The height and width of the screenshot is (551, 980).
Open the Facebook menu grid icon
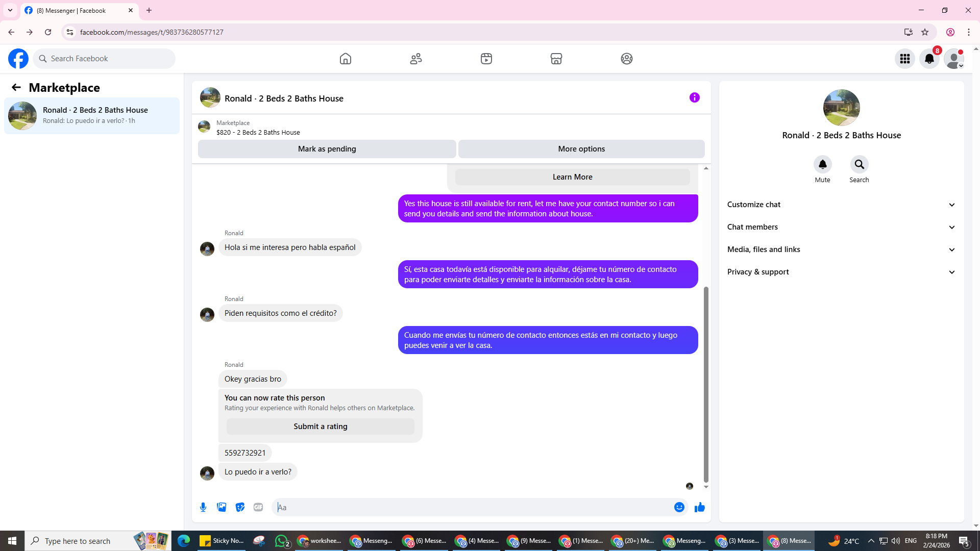(x=904, y=59)
